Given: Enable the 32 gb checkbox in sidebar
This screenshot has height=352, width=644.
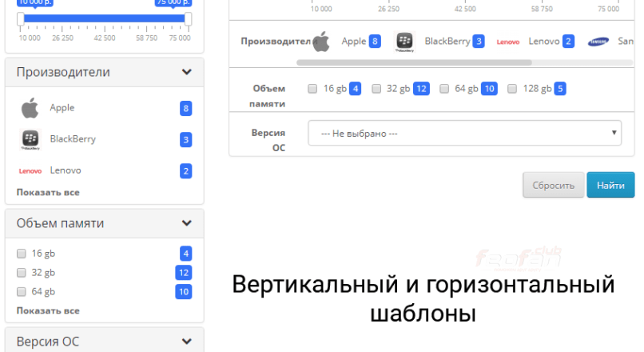Looking at the screenshot, I should click(x=22, y=273).
